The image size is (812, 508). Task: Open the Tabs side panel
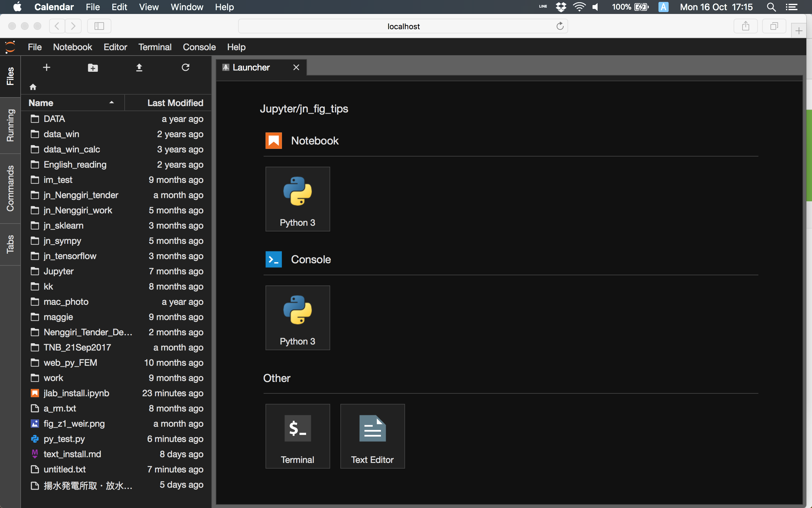coord(10,244)
